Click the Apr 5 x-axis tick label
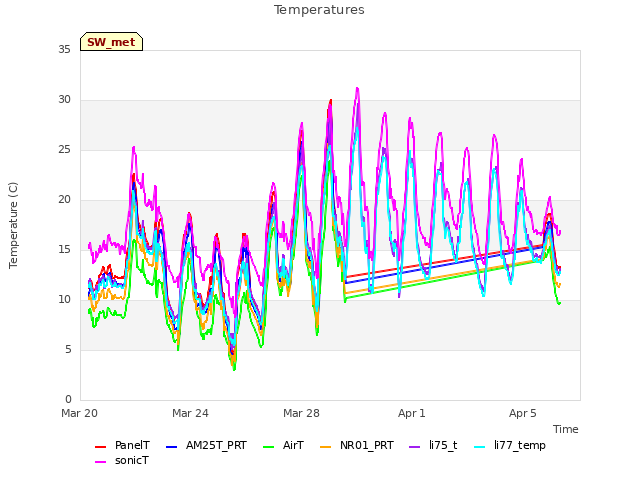This screenshot has width=640, height=480. [523, 413]
